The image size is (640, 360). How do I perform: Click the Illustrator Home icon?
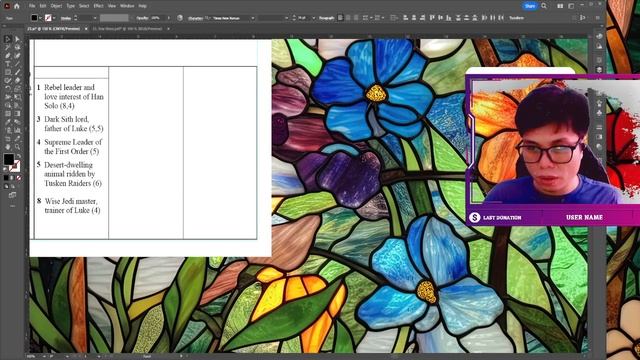(17, 6)
